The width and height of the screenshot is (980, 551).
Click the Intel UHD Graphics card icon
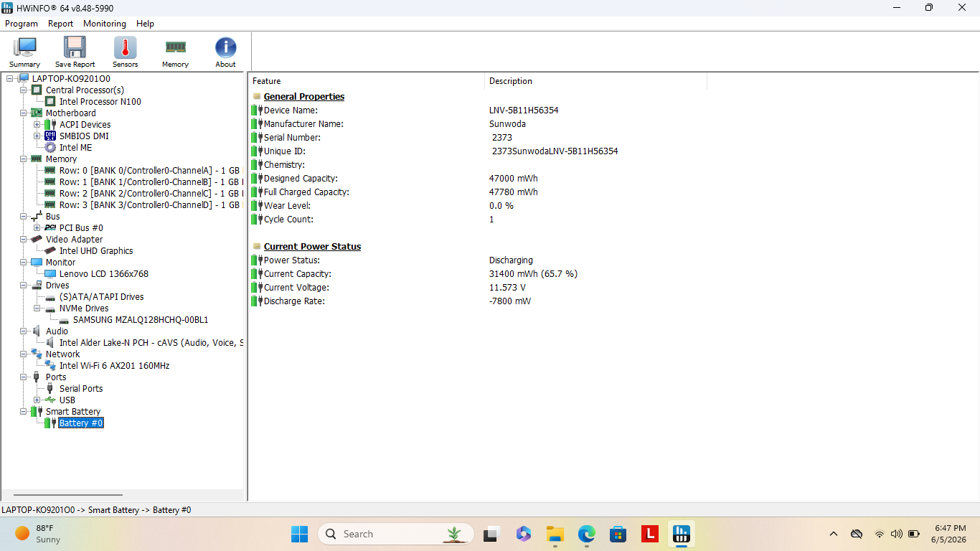[x=50, y=251]
